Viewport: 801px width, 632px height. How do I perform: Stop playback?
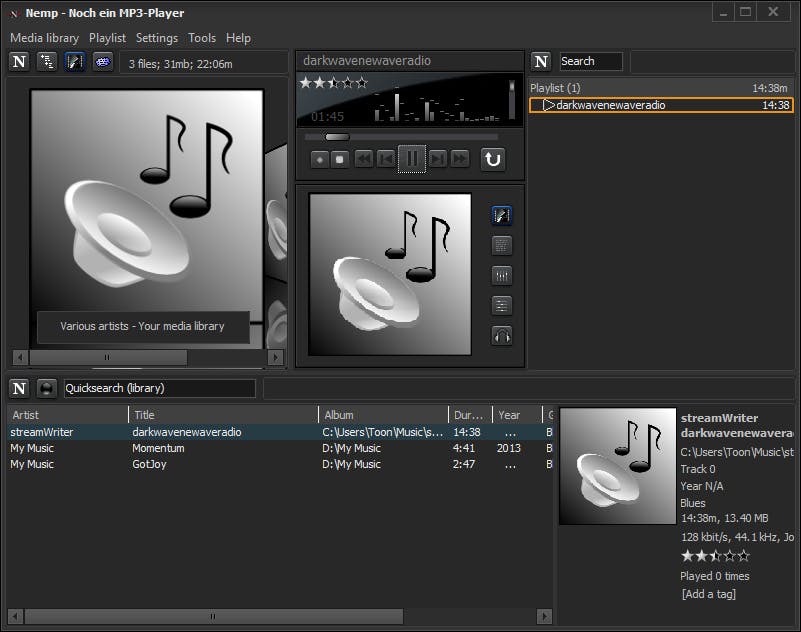click(340, 158)
